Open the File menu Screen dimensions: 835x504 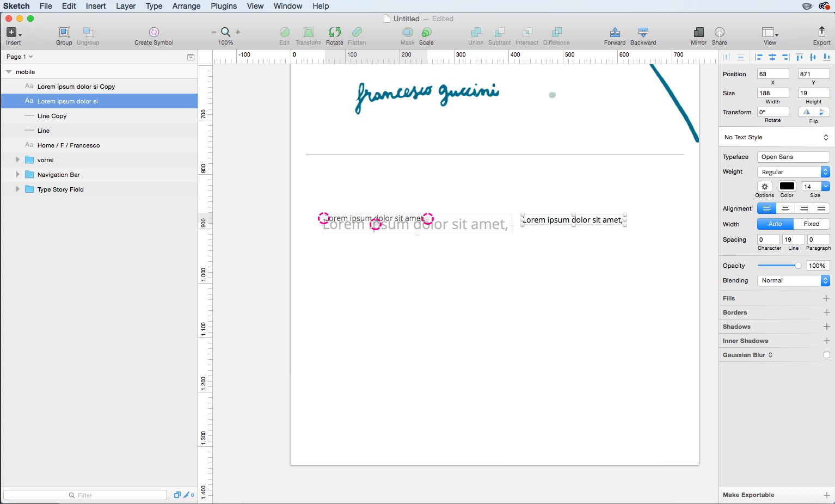point(46,6)
